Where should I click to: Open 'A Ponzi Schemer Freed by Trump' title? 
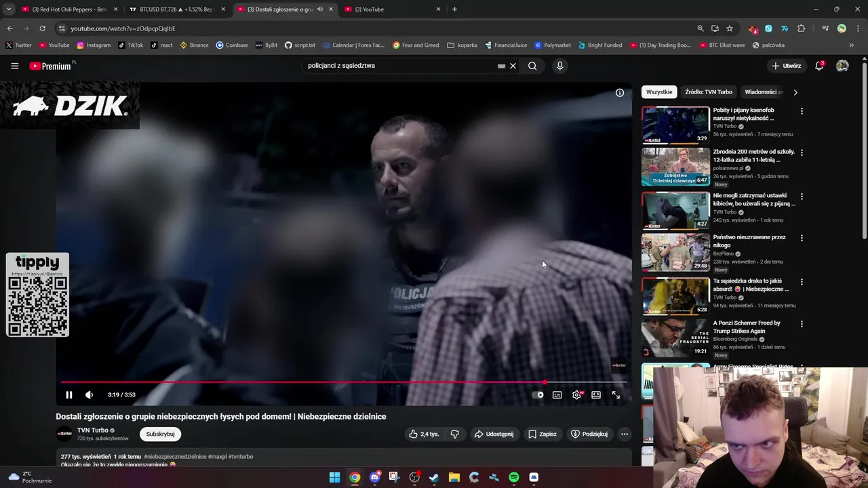pos(747,327)
